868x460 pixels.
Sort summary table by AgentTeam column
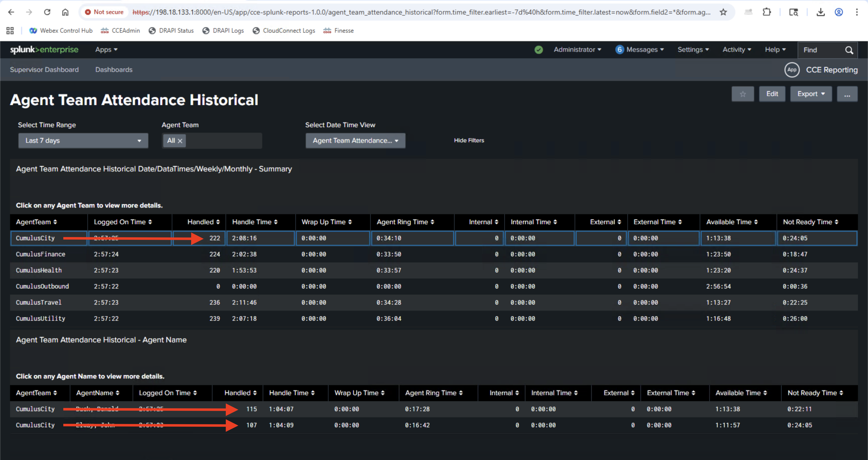coord(36,222)
